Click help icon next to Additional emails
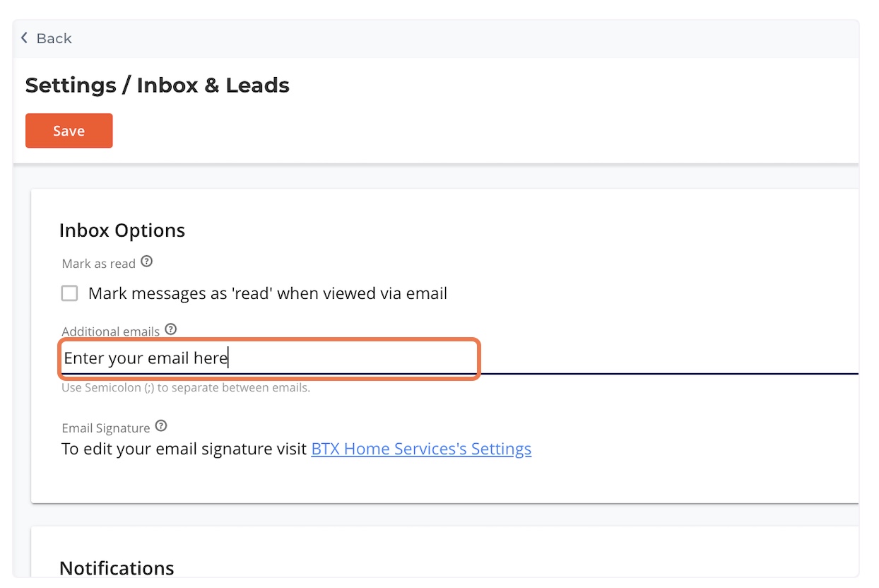The height and width of the screenshot is (588, 879). coord(170,329)
